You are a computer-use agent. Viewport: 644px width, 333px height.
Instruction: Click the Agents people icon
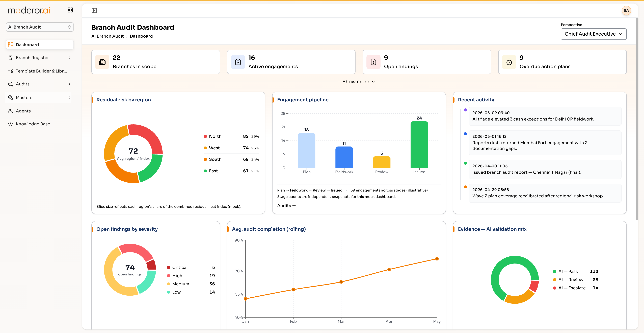tap(11, 111)
